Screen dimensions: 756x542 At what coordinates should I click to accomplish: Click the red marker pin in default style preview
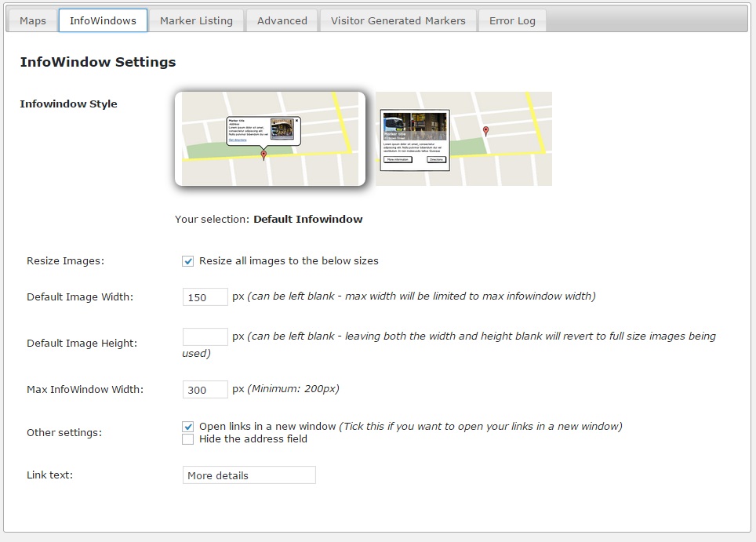click(264, 155)
